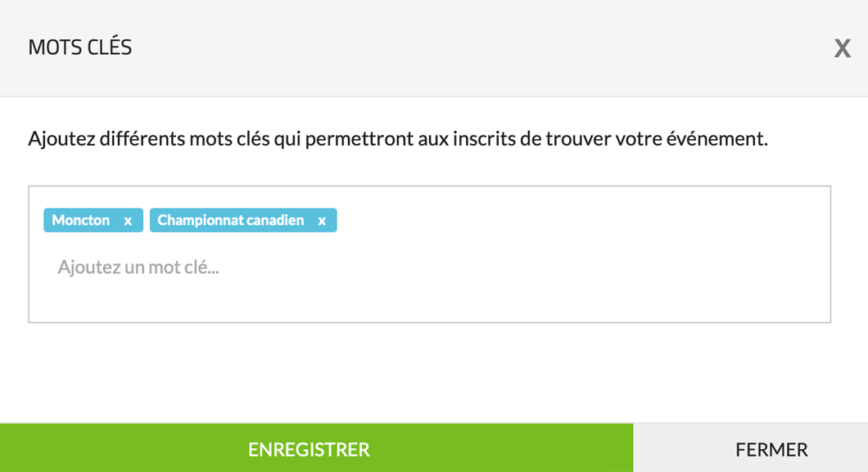This screenshot has width=868, height=472.
Task: Close the Mots clés dialog with X
Action: (x=842, y=48)
